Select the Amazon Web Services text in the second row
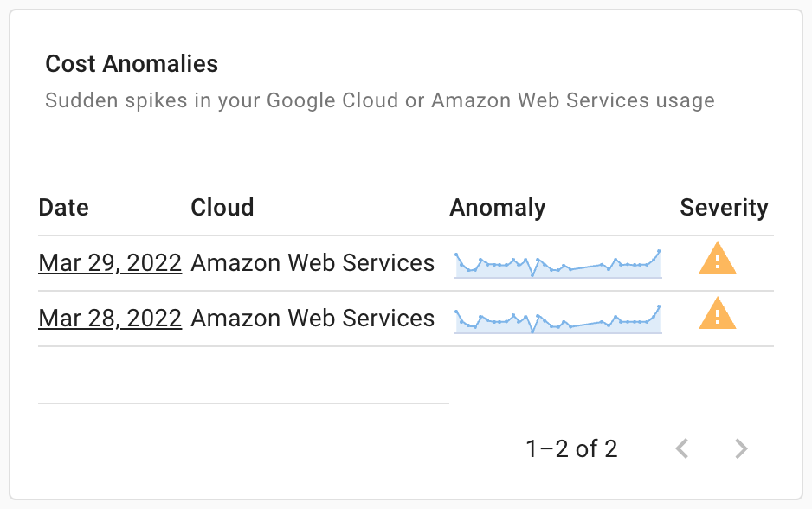 click(313, 318)
